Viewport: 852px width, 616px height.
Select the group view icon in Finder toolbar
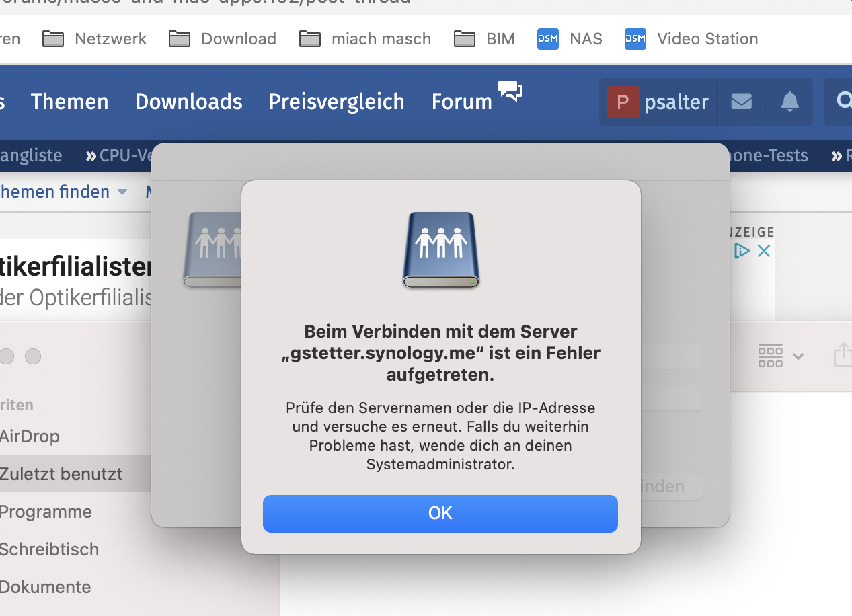click(x=770, y=356)
